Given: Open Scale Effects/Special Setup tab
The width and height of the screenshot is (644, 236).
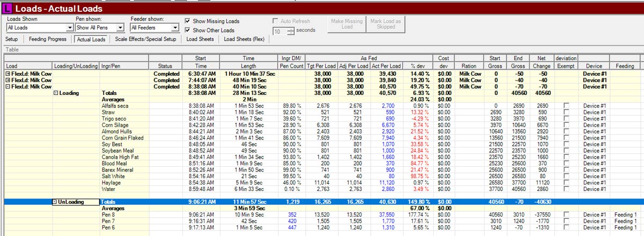Looking at the screenshot, I should pyautogui.click(x=145, y=39).
